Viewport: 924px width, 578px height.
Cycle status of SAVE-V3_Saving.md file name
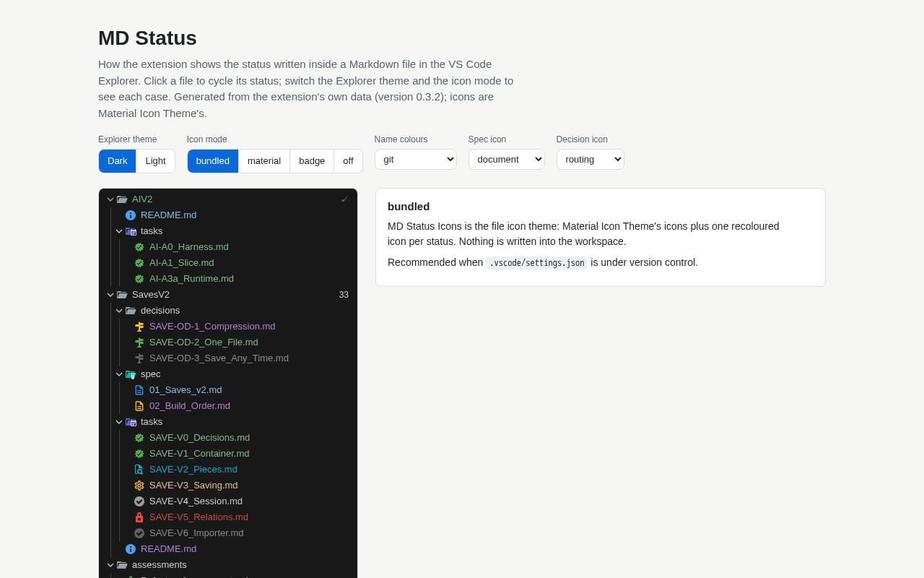[x=193, y=486]
